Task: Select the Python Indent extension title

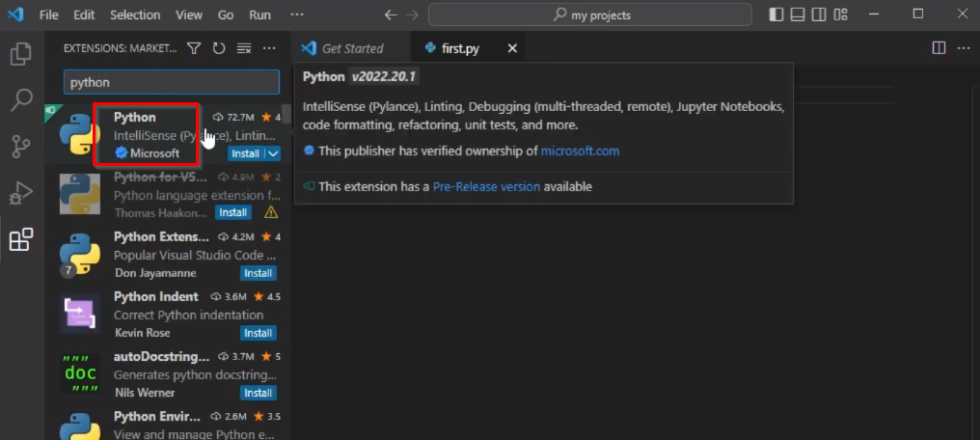Action: (156, 296)
